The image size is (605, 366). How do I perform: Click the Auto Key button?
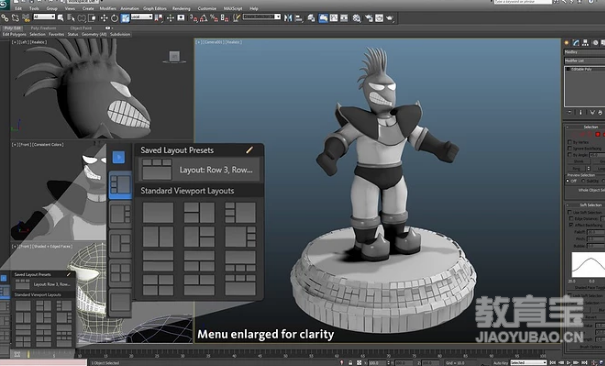click(x=500, y=363)
